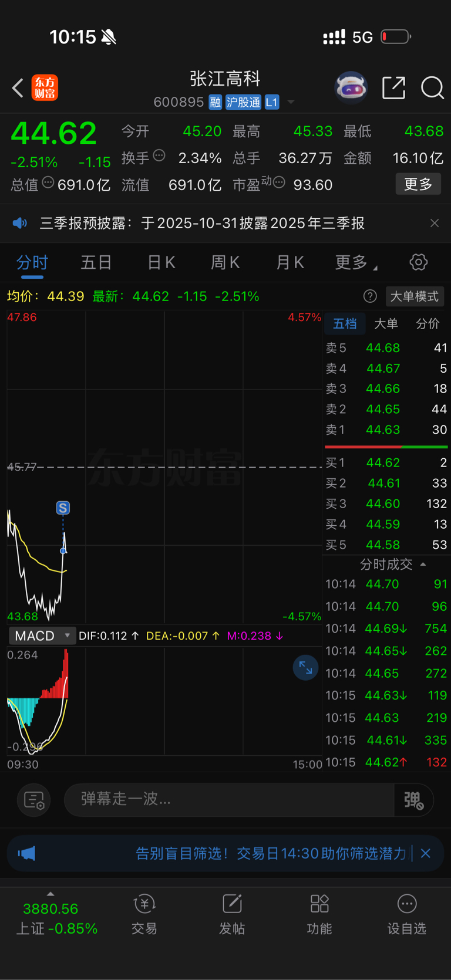Tap the 5G signal indicator
Viewport: 451px width, 980px height.
coord(362,38)
